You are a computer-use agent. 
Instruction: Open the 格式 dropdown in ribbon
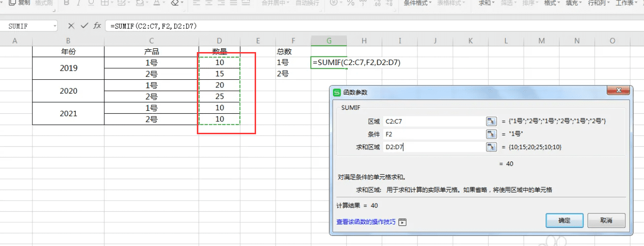point(552,3)
